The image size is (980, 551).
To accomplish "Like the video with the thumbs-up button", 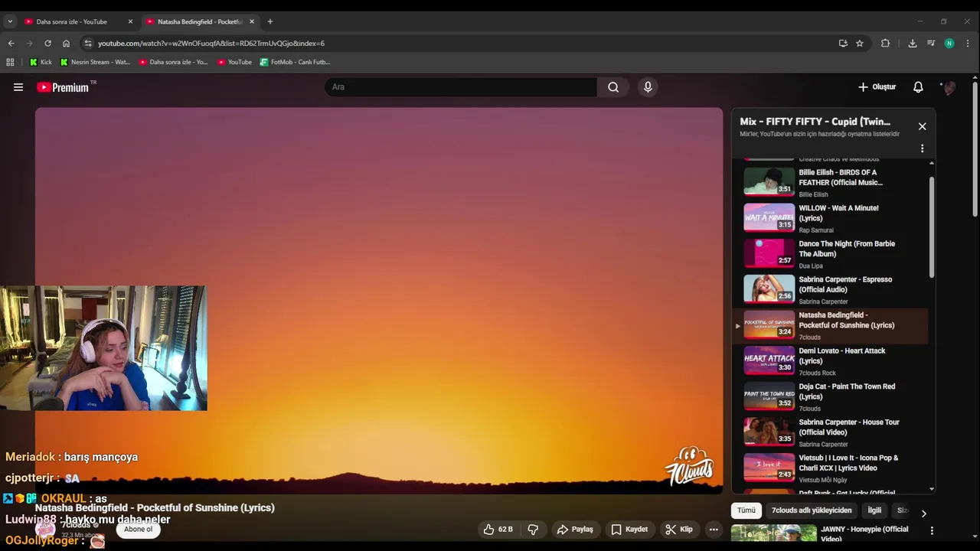I will pyautogui.click(x=498, y=529).
